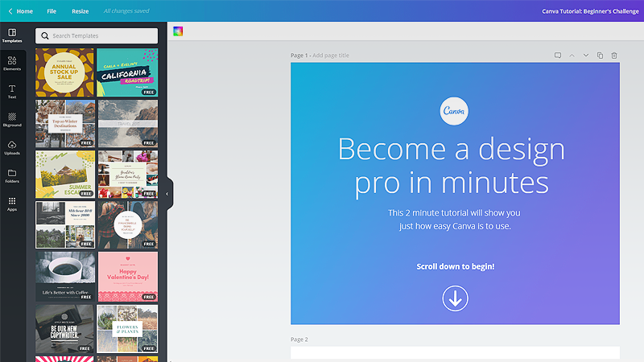This screenshot has width=644, height=362.
Task: Click the Page 2 label
Action: tap(299, 339)
